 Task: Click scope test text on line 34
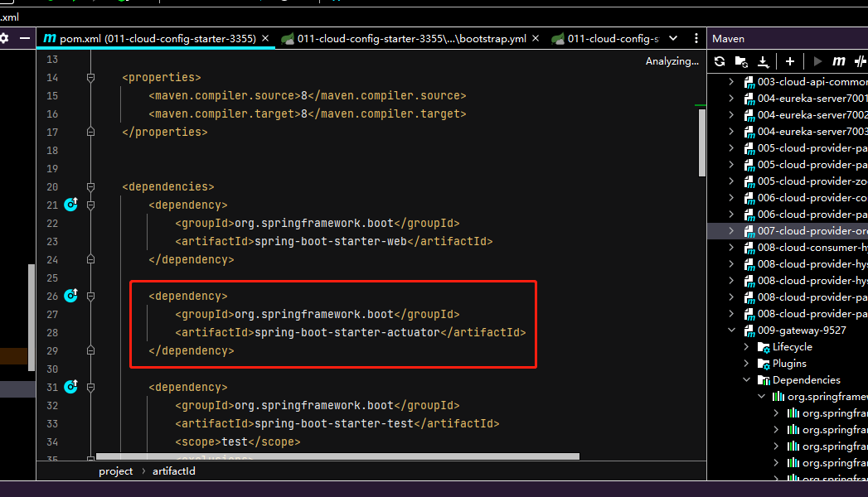237,442
